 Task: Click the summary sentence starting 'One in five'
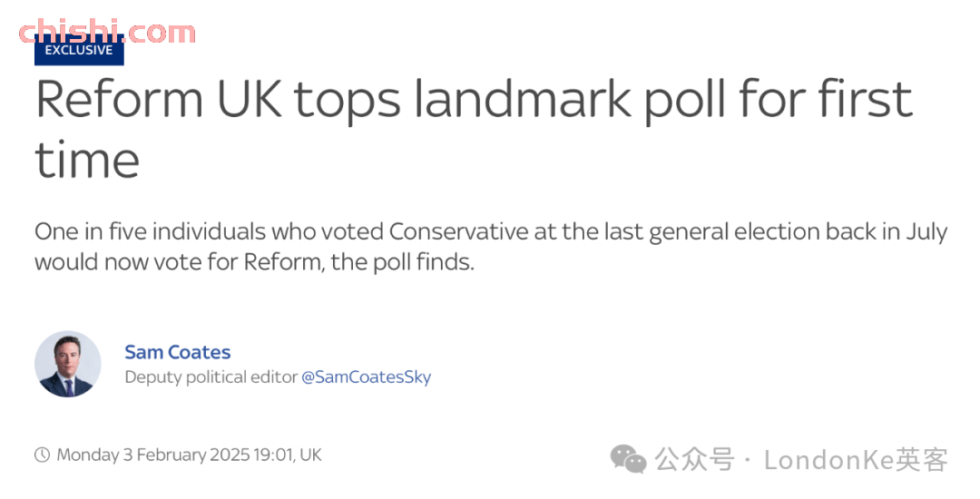click(491, 247)
